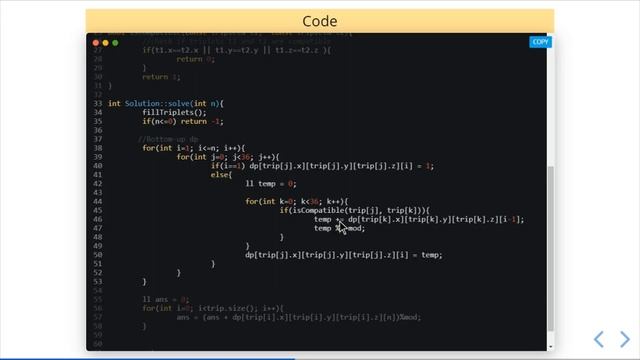Go to the next slide with the right chevron
The width and height of the screenshot is (640, 360).
[x=625, y=339]
